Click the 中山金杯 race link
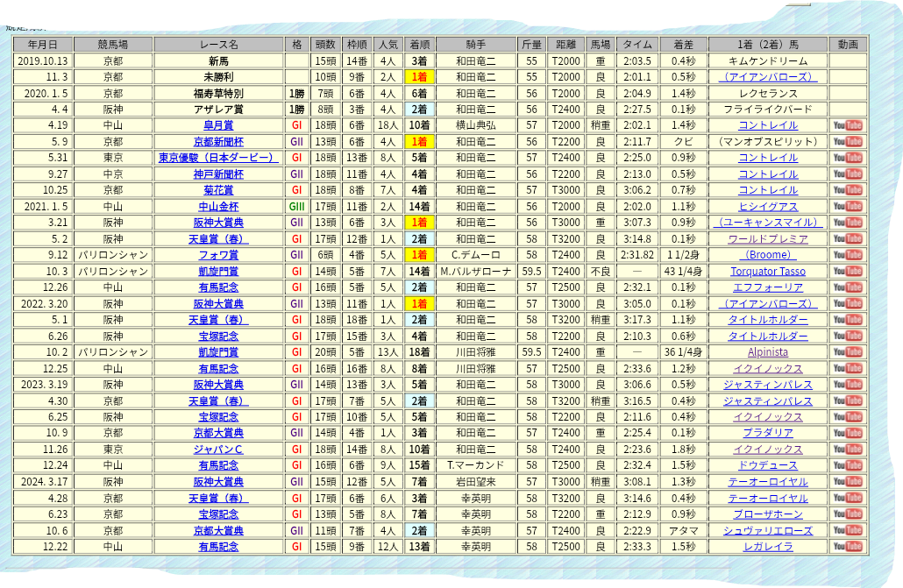Screen dimensions: 903x588 point(218,207)
